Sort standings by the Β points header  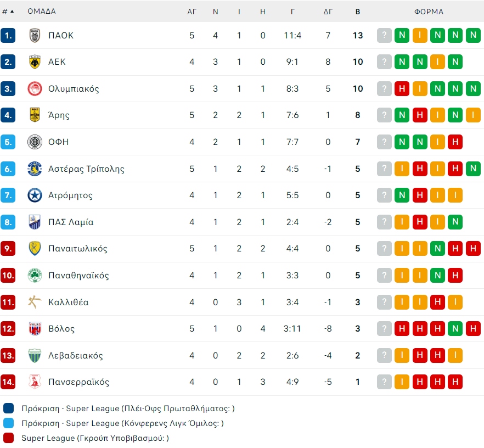coord(358,12)
